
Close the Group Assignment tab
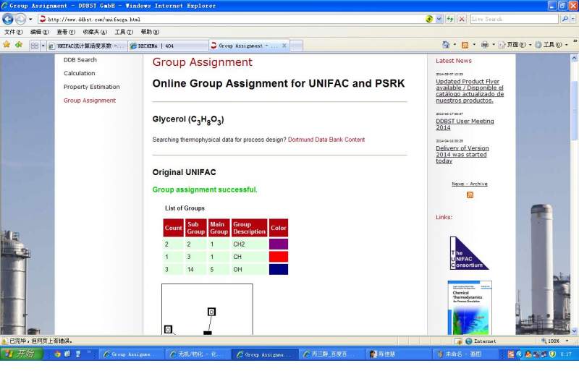pyautogui.click(x=284, y=46)
